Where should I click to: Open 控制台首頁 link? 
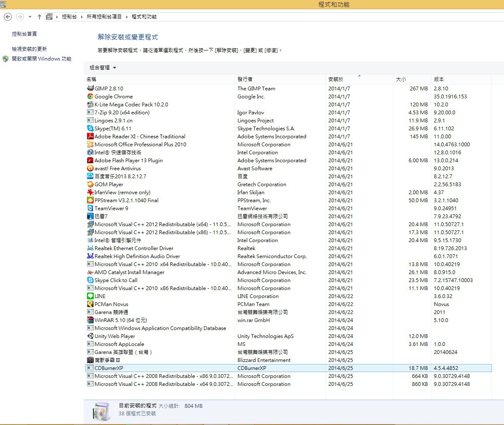click(x=24, y=34)
